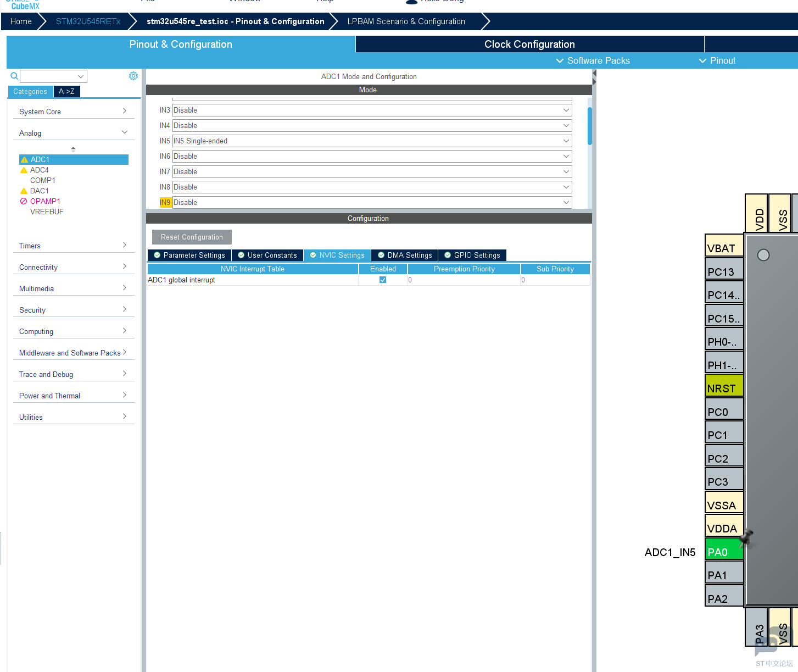Open the IN6 mode dropdown

372,157
